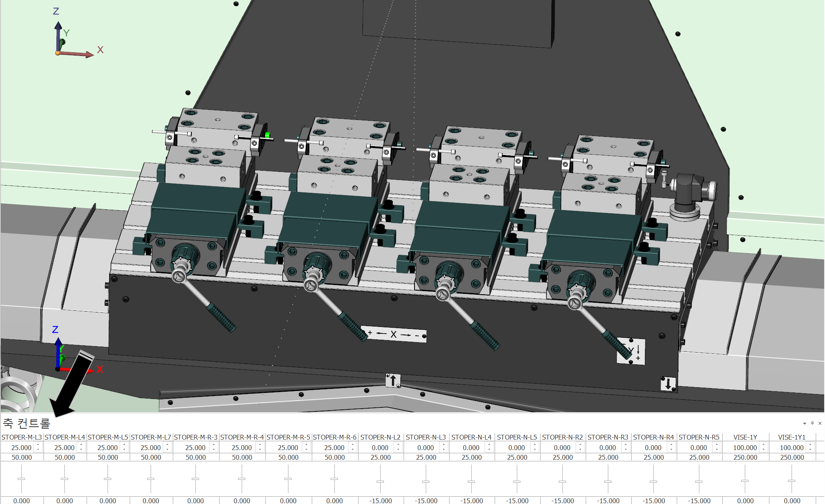Decrease VISE-1Y value with down stepper
This screenshot has width=825, height=504.
tap(763, 450)
